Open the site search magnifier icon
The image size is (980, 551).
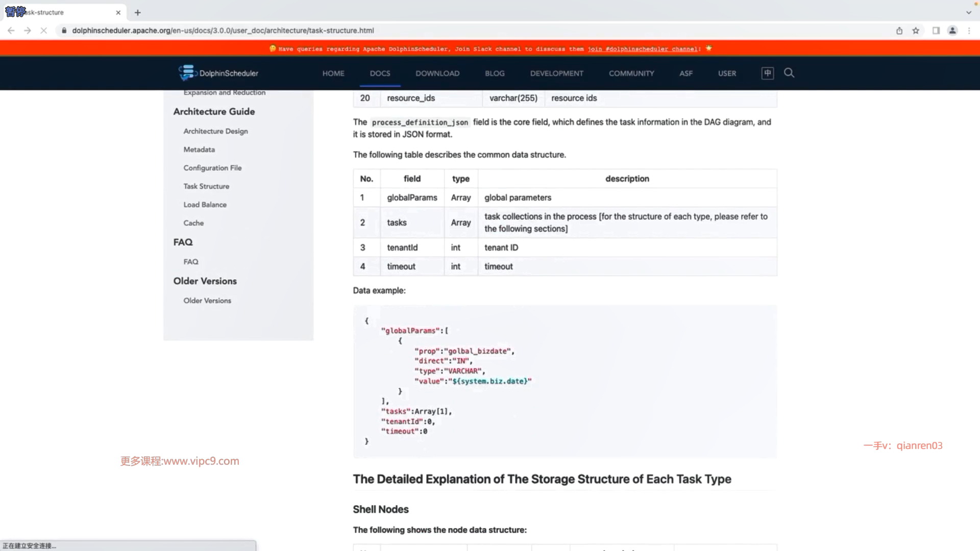(789, 73)
